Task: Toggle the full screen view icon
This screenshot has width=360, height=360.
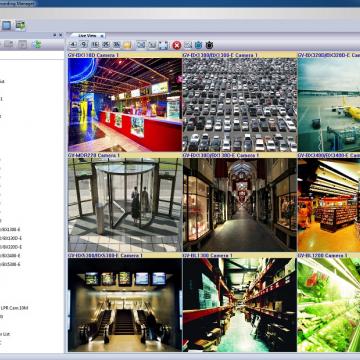Action: [x=163, y=45]
